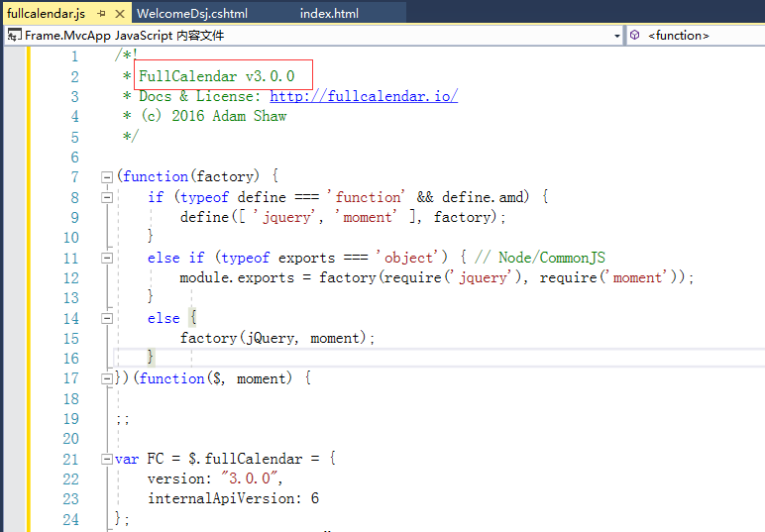765x532 pixels.
Task: Close the fullcalendar.js tab
Action: coord(120,14)
